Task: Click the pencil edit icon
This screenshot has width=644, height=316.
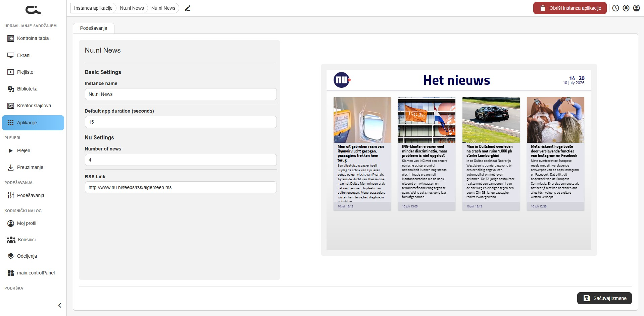Action: pyautogui.click(x=188, y=8)
